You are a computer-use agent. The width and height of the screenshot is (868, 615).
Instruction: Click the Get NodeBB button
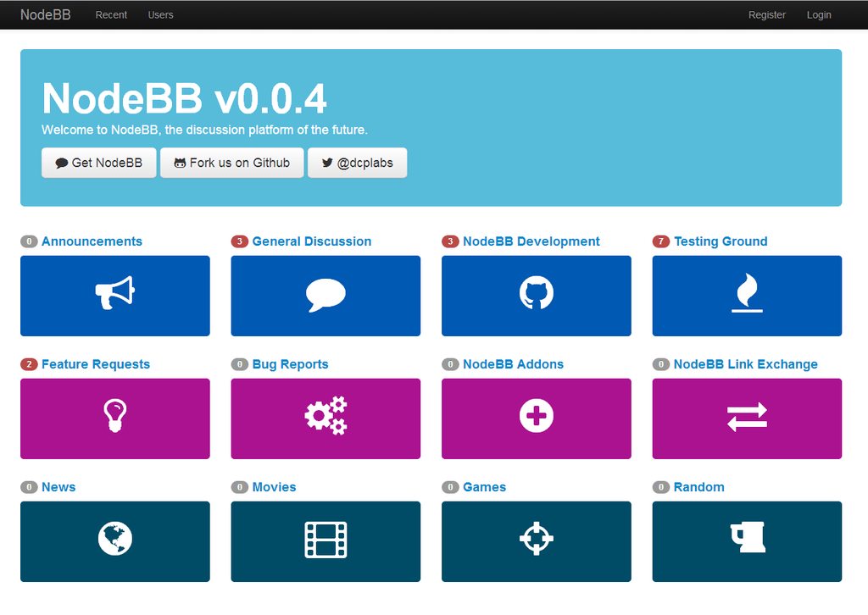coord(99,163)
